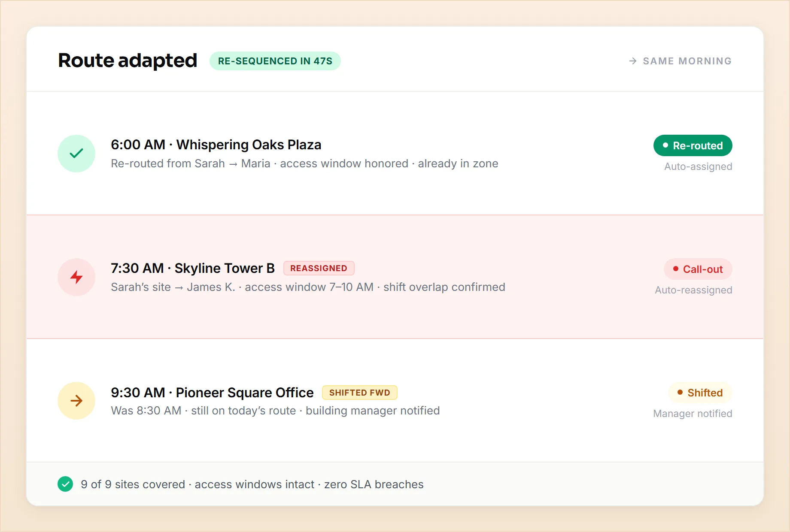Click the green check icon in the footer summary
Viewport: 790px width, 532px height.
[x=65, y=484]
